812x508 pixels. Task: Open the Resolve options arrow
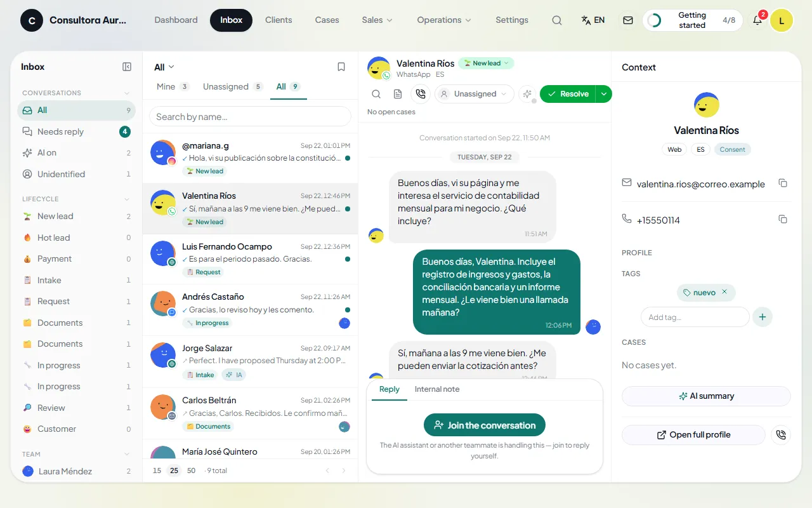pos(604,94)
